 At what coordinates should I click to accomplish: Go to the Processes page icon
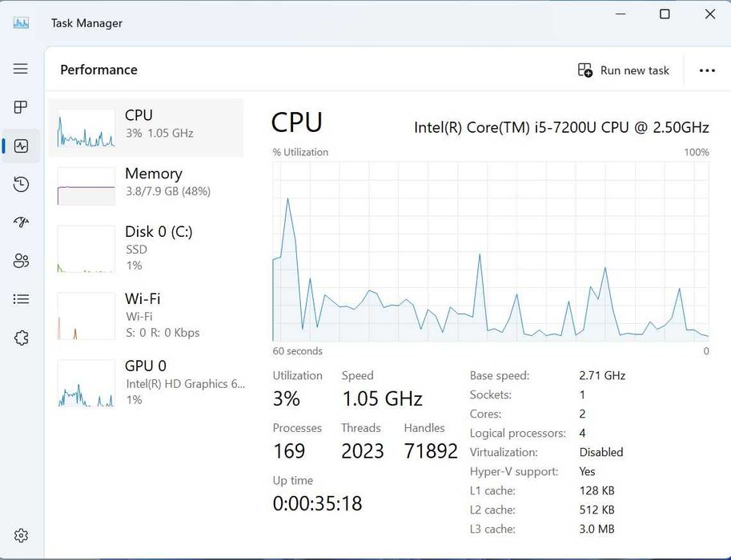click(x=21, y=107)
